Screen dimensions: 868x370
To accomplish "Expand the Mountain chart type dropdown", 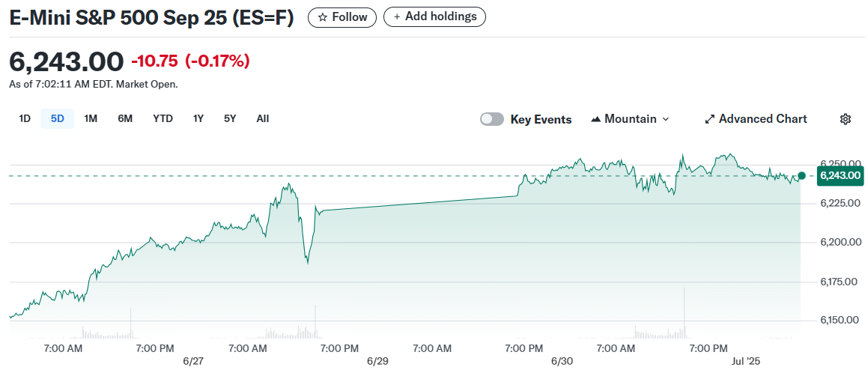I will coord(631,119).
